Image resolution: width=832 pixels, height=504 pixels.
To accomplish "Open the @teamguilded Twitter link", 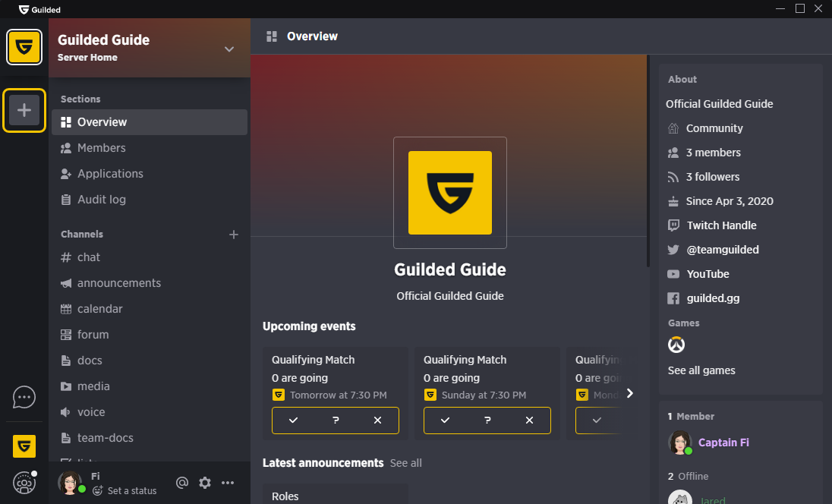I will pos(713,250).
